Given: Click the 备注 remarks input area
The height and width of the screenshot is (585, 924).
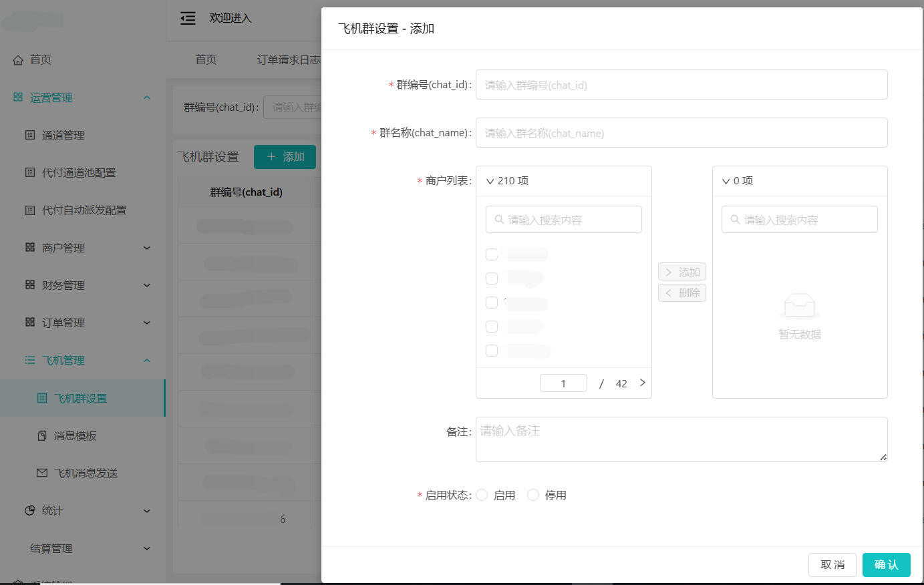Looking at the screenshot, I should pos(681,439).
